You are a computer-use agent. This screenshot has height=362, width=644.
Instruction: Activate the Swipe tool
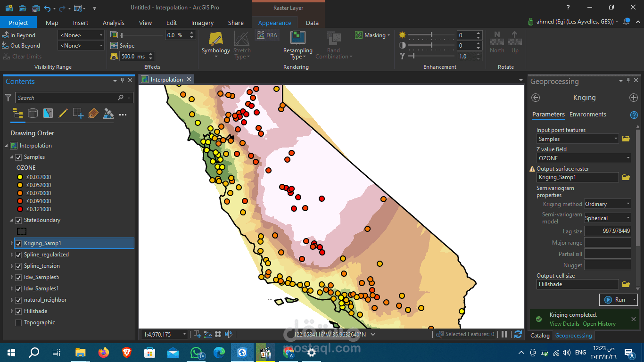(123, 46)
